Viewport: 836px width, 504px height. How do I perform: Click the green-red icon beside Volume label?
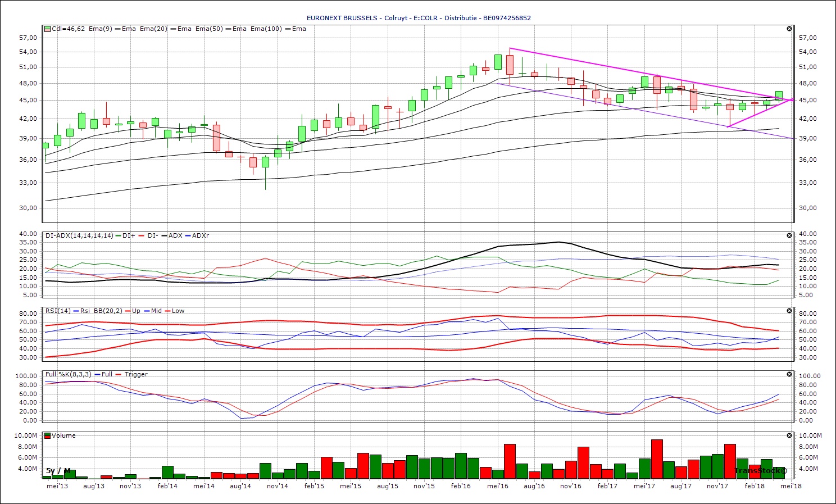(48, 435)
